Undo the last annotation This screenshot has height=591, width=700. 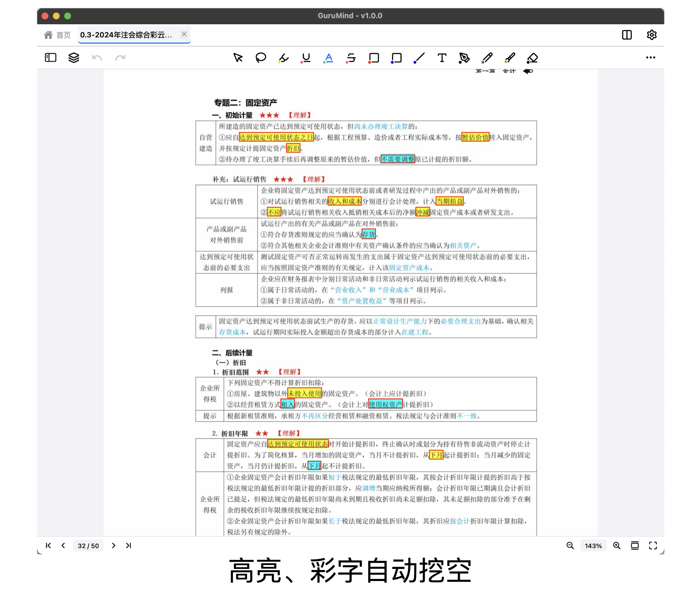(x=97, y=58)
